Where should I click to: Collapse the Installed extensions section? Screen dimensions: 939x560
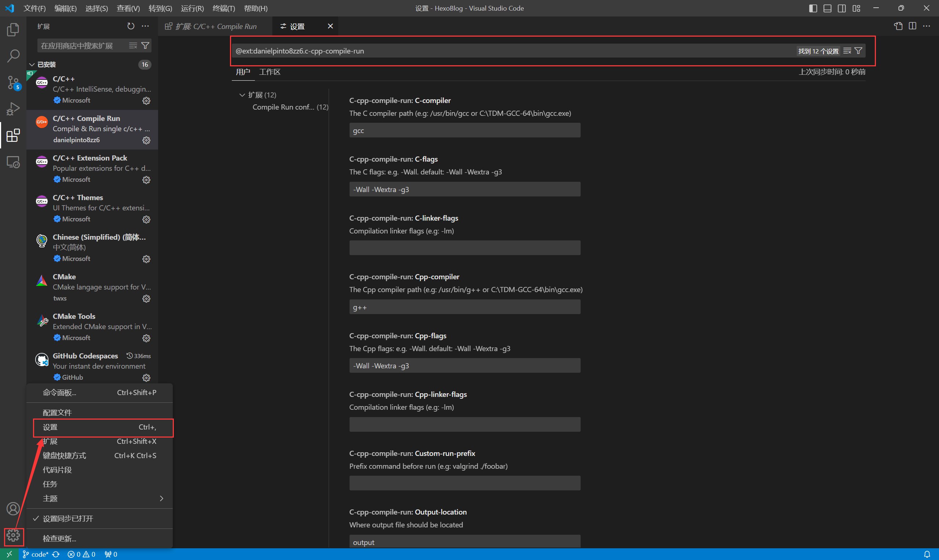click(x=32, y=65)
